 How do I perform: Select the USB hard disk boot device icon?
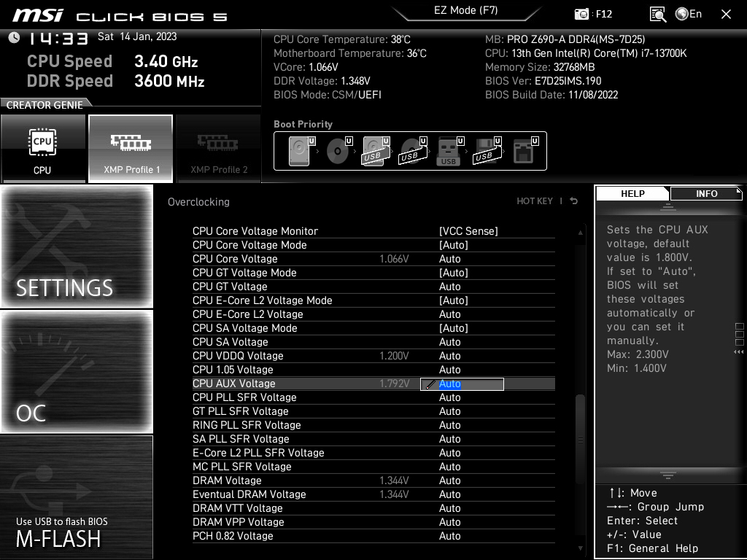pyautogui.click(x=376, y=151)
